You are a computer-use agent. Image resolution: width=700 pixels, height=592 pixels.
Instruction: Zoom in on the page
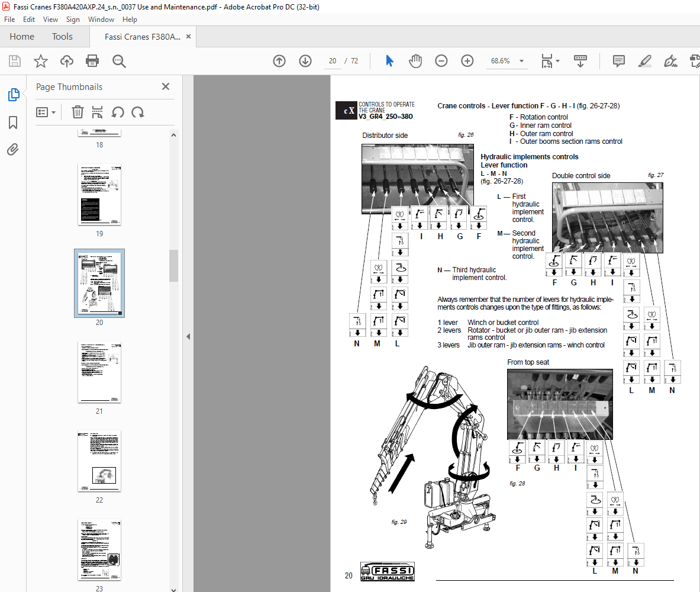pyautogui.click(x=467, y=61)
